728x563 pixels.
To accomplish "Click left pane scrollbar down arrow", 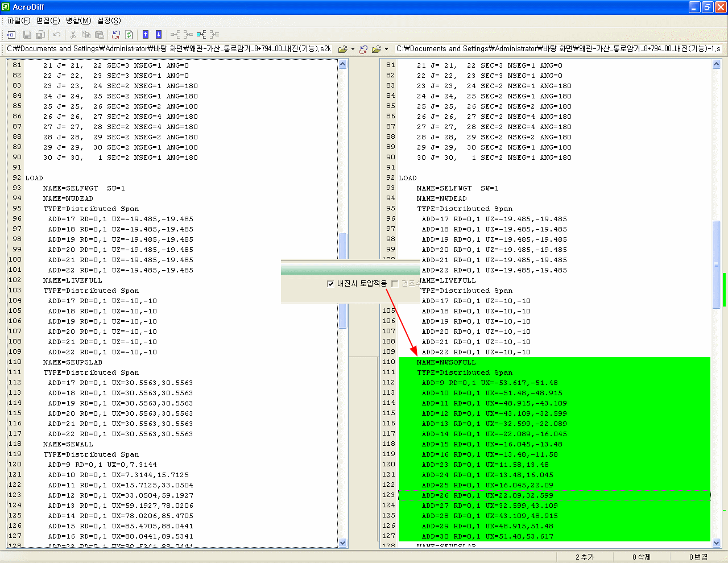I will 343,543.
